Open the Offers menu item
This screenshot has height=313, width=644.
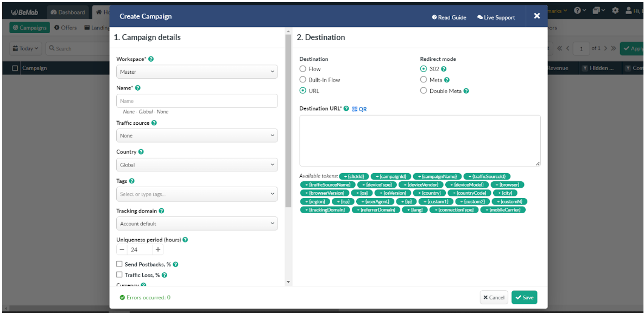(65, 28)
